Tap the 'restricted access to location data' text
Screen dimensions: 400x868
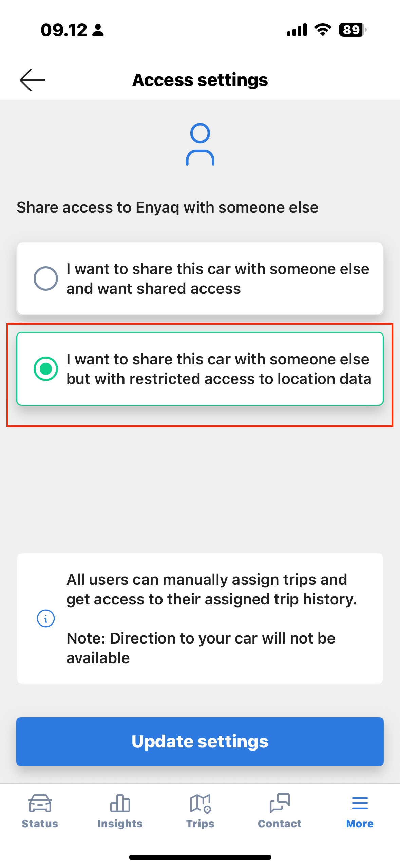click(x=219, y=379)
